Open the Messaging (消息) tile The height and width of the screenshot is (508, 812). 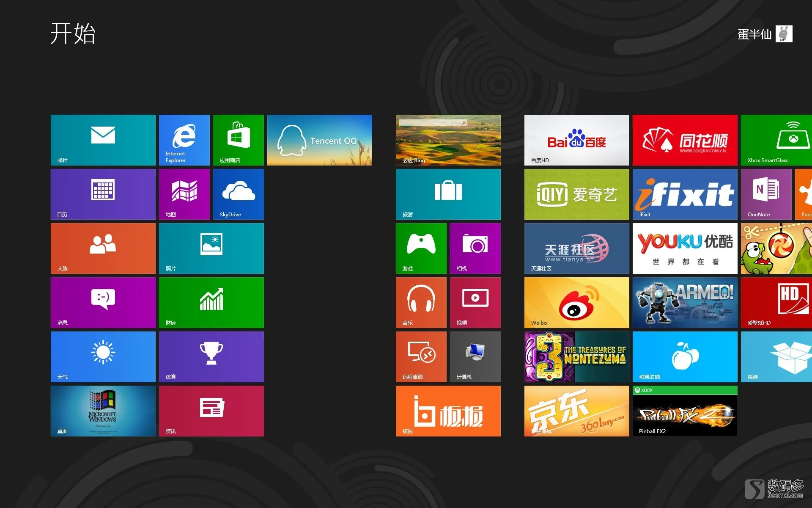[x=103, y=303]
